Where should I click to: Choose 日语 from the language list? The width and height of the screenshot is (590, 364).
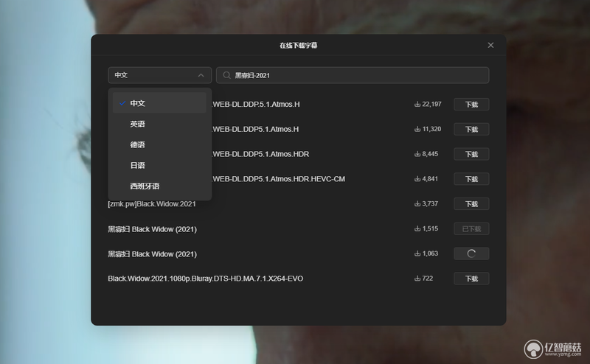coord(159,165)
